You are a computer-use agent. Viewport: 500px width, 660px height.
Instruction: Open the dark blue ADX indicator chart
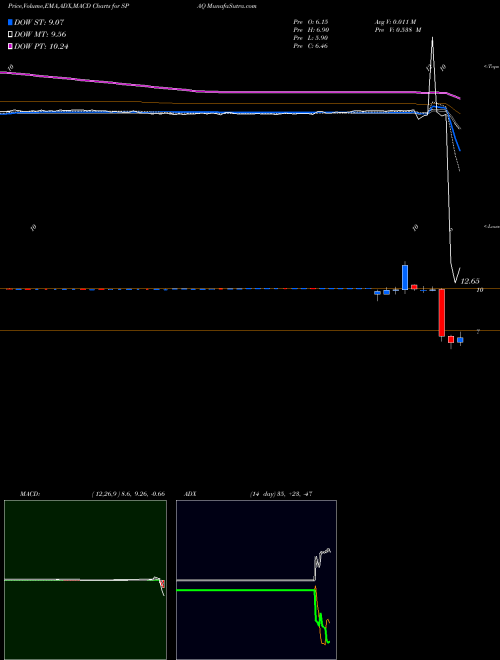click(x=256, y=580)
